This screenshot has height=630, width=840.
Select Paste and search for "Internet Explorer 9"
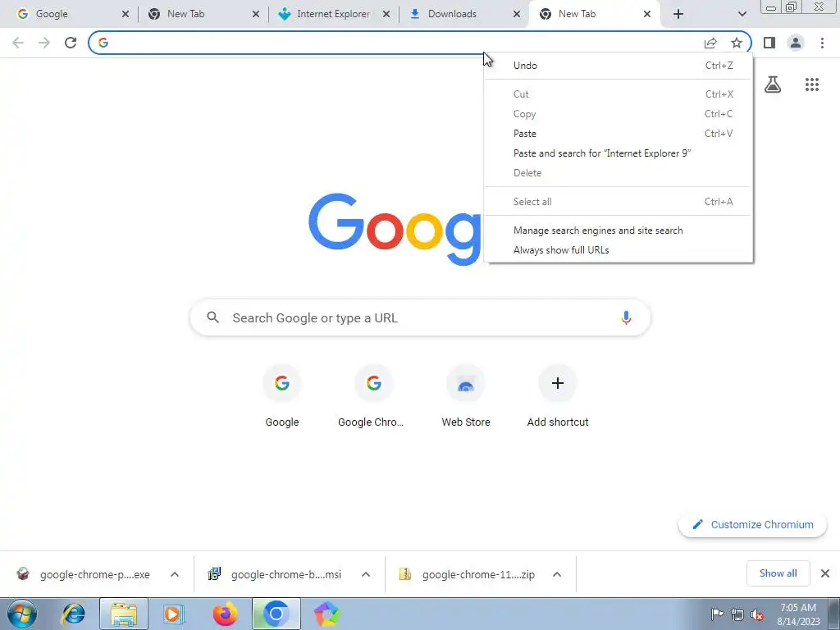click(619, 153)
